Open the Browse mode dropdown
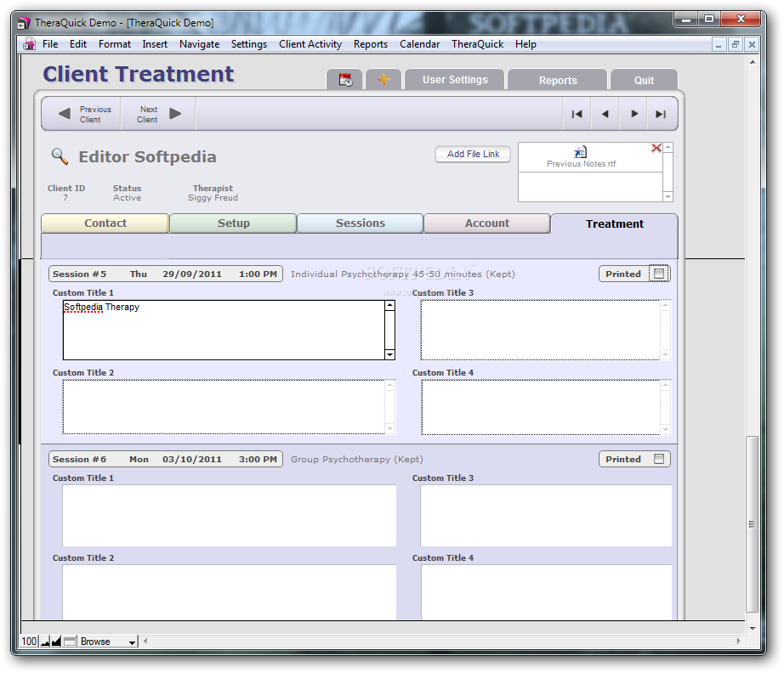The image size is (784, 673). 108,642
